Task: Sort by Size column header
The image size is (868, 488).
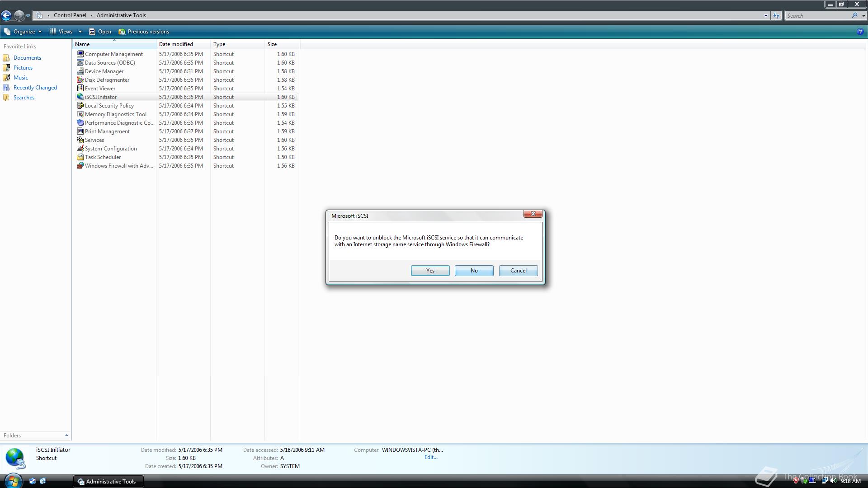Action: 282,44
